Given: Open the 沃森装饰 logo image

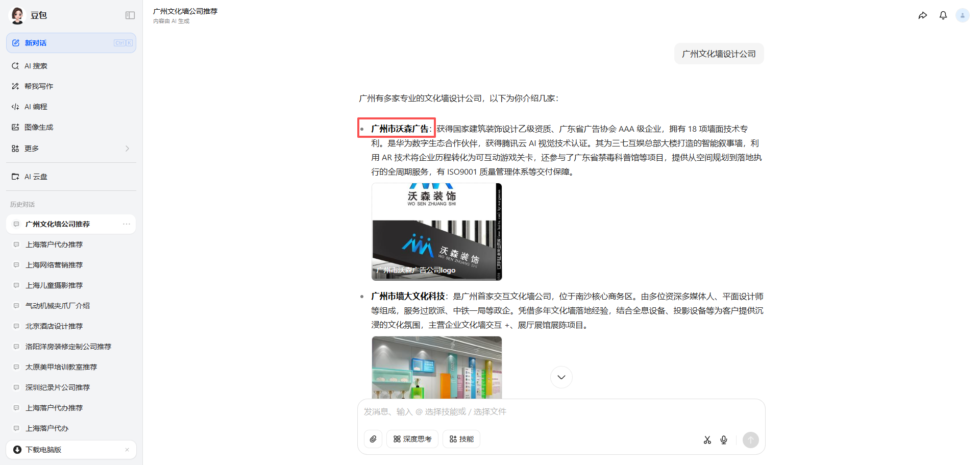Looking at the screenshot, I should pyautogui.click(x=436, y=232).
